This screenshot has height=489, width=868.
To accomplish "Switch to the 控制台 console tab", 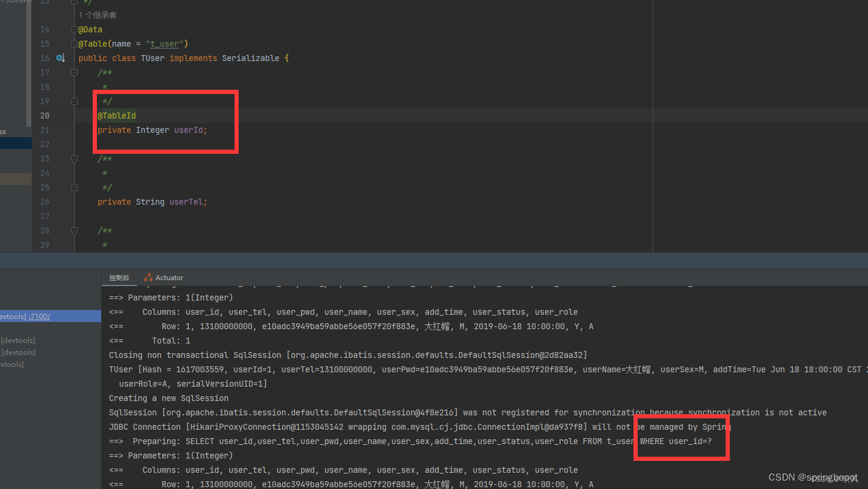I will point(119,277).
